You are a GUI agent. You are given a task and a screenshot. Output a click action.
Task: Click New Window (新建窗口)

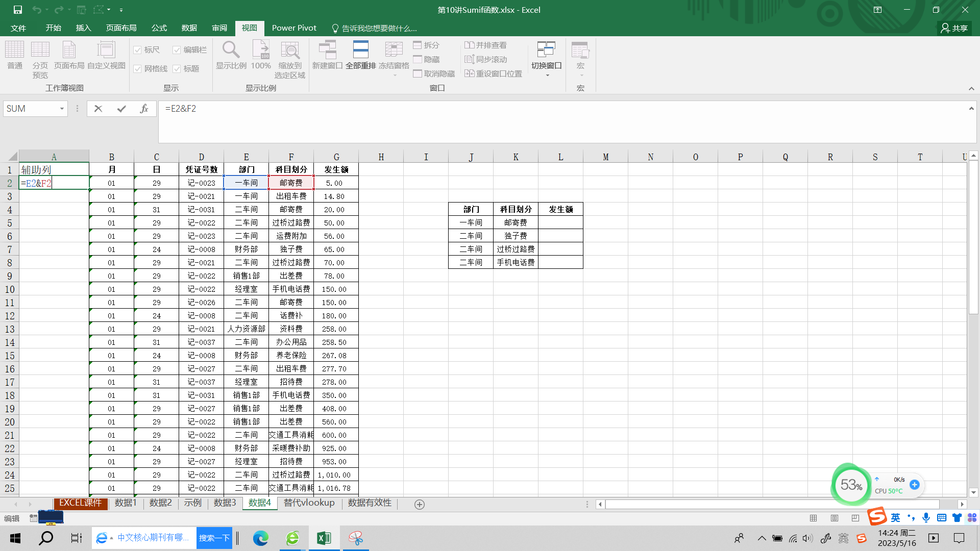coord(327,55)
